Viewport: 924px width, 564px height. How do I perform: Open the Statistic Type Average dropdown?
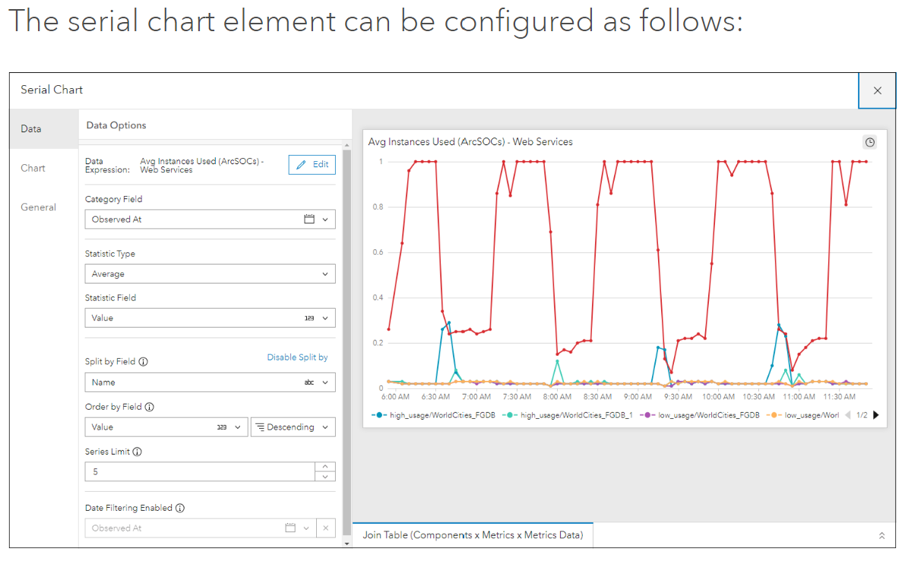[326, 274]
